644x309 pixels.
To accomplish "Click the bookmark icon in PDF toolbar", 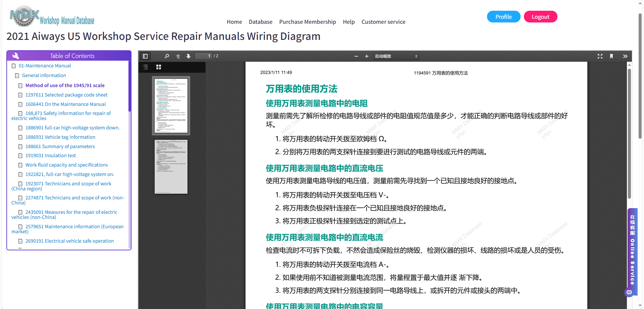I will 611,56.
